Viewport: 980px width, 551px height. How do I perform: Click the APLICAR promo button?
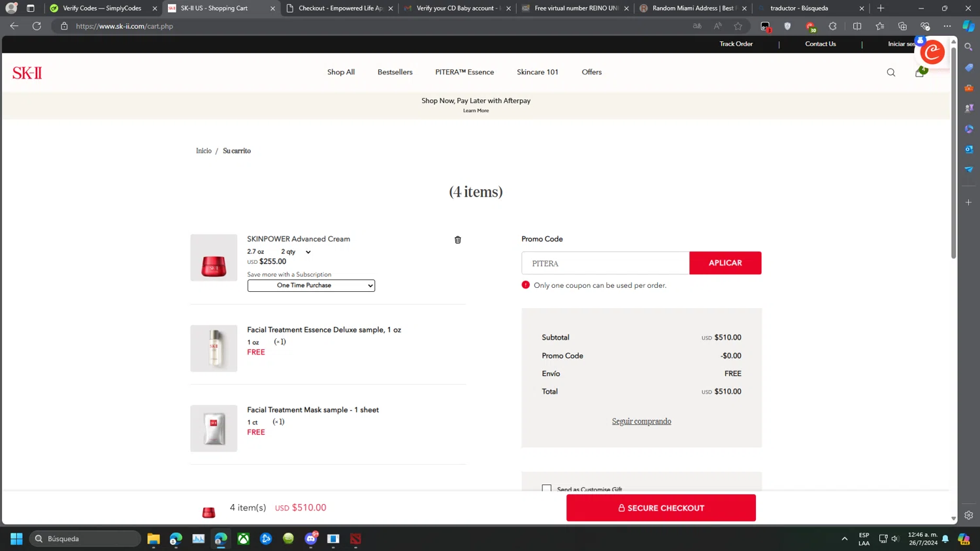click(x=725, y=263)
